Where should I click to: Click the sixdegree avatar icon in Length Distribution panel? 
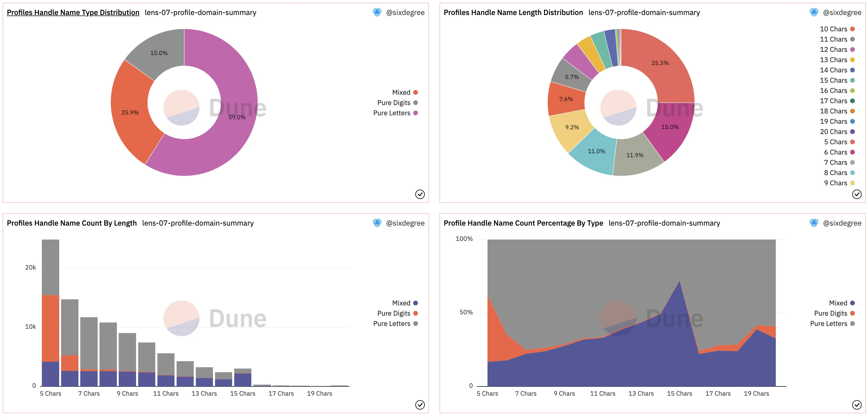[814, 12]
